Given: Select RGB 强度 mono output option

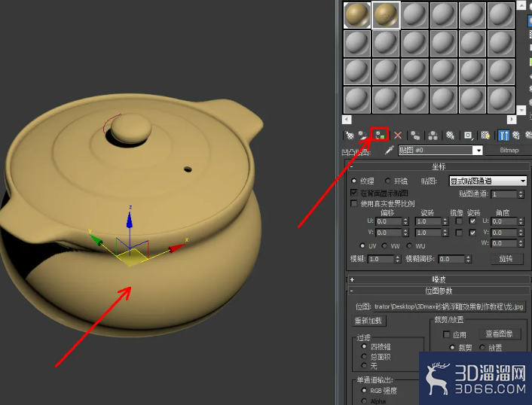Looking at the screenshot, I should [364, 391].
